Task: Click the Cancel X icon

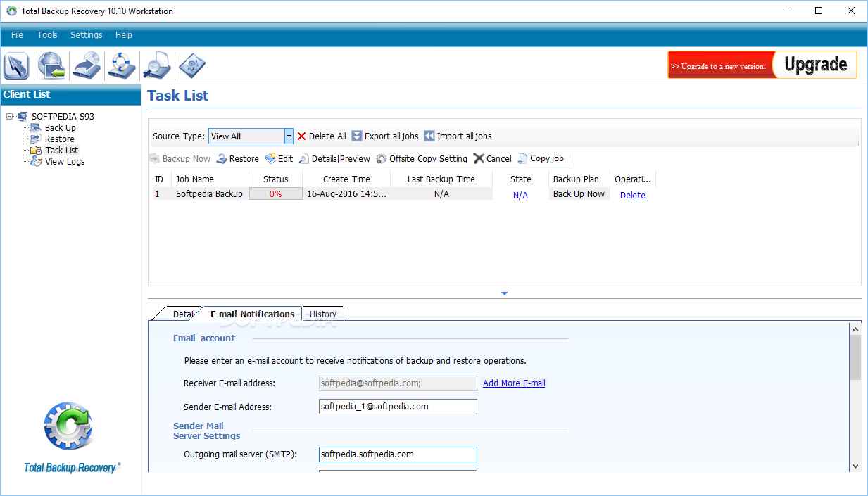Action: tap(479, 158)
